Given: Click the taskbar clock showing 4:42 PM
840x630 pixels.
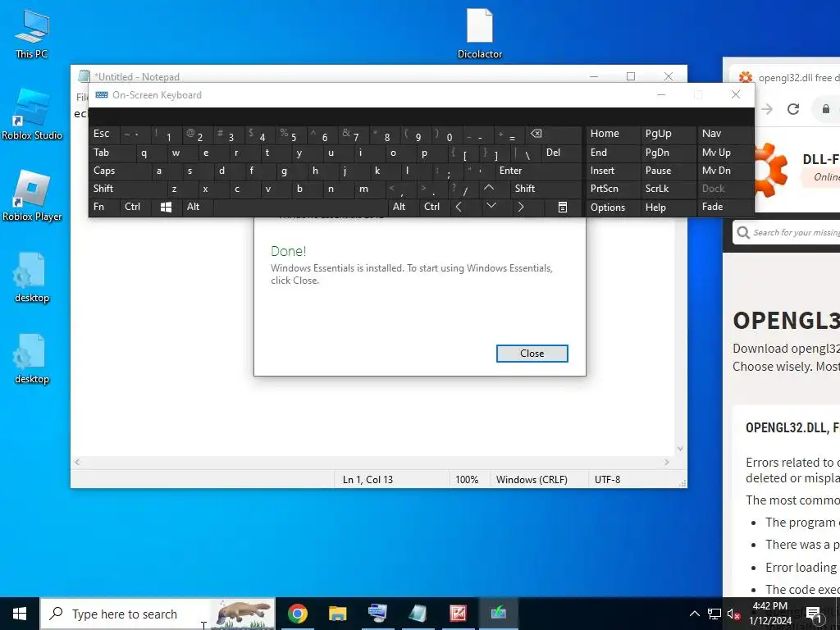Looking at the screenshot, I should pos(769,614).
